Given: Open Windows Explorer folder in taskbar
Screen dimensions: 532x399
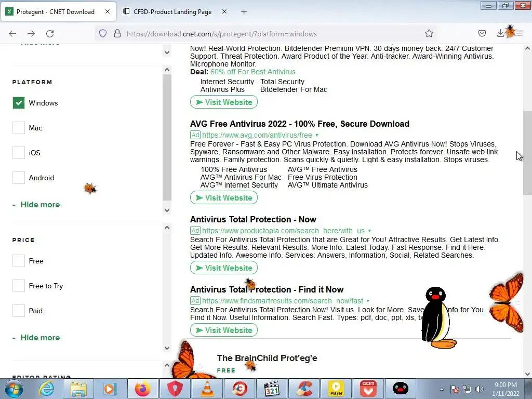Looking at the screenshot, I should [78, 389].
